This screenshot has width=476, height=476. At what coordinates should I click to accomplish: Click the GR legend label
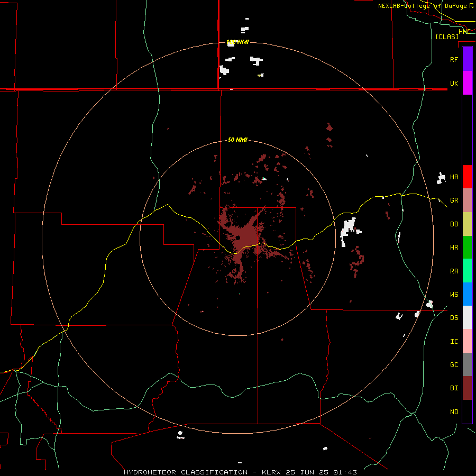(x=454, y=200)
